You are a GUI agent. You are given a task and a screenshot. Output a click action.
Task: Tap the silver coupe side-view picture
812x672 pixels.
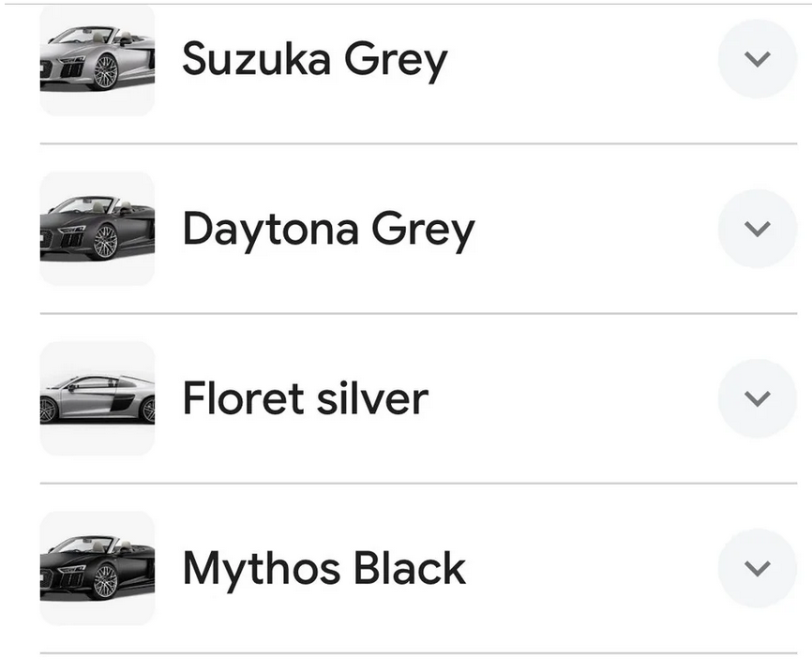point(97,399)
